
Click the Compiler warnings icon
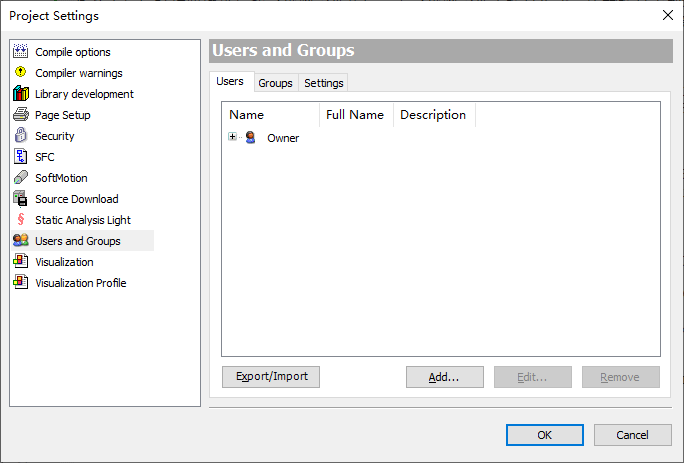click(x=20, y=73)
